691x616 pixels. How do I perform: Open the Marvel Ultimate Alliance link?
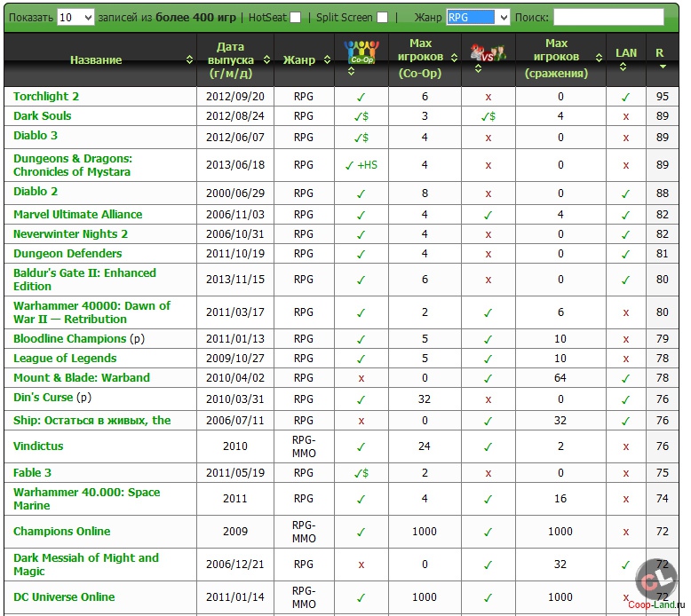(x=78, y=215)
